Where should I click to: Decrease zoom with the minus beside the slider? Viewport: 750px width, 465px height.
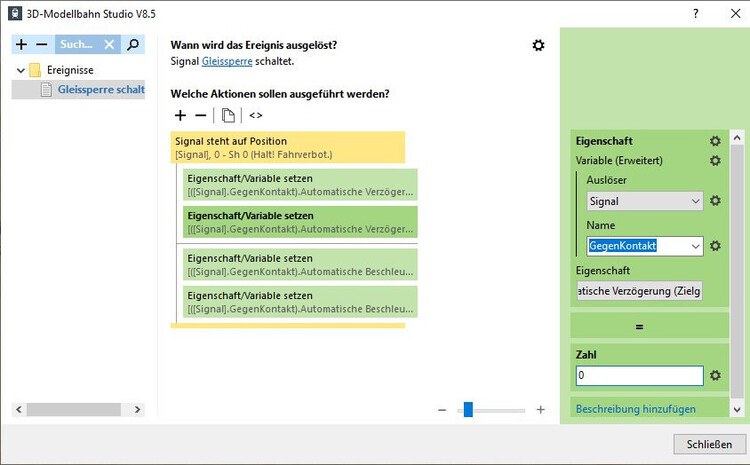(442, 410)
